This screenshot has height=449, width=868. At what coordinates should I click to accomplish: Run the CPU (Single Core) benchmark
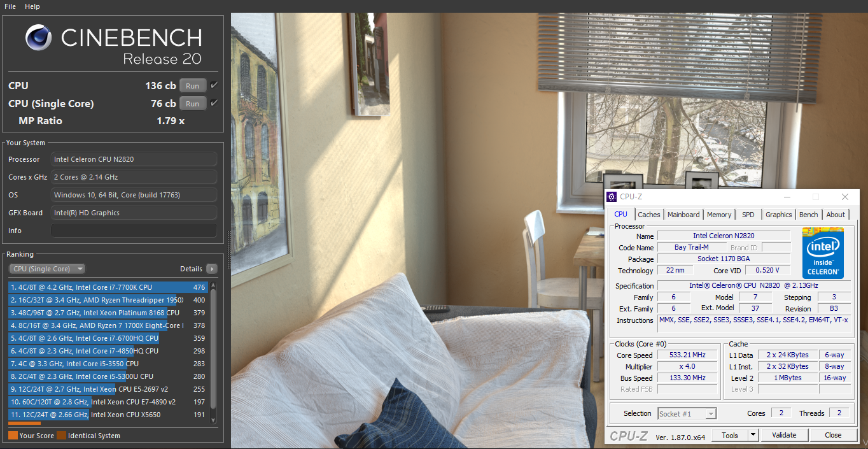click(x=193, y=104)
